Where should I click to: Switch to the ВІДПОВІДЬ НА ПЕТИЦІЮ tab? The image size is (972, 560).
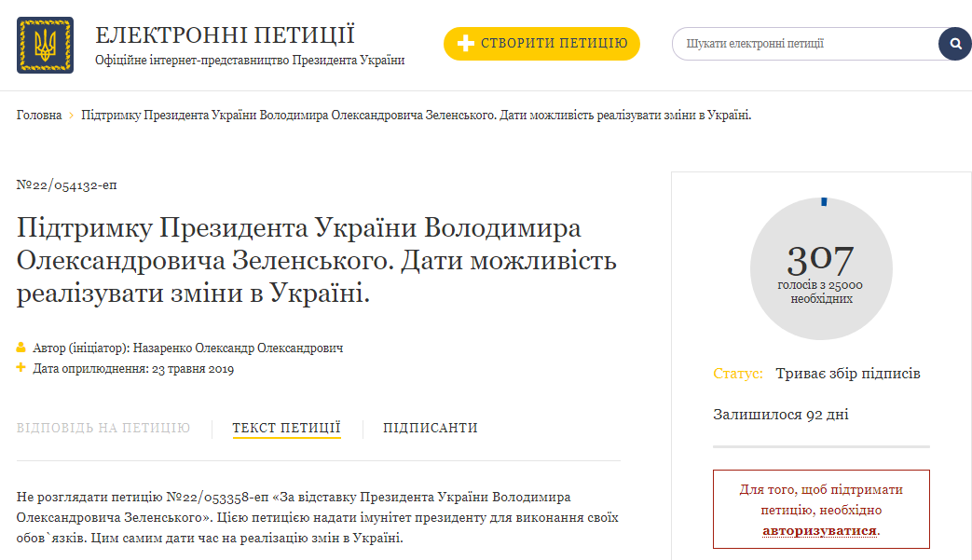pyautogui.click(x=103, y=428)
